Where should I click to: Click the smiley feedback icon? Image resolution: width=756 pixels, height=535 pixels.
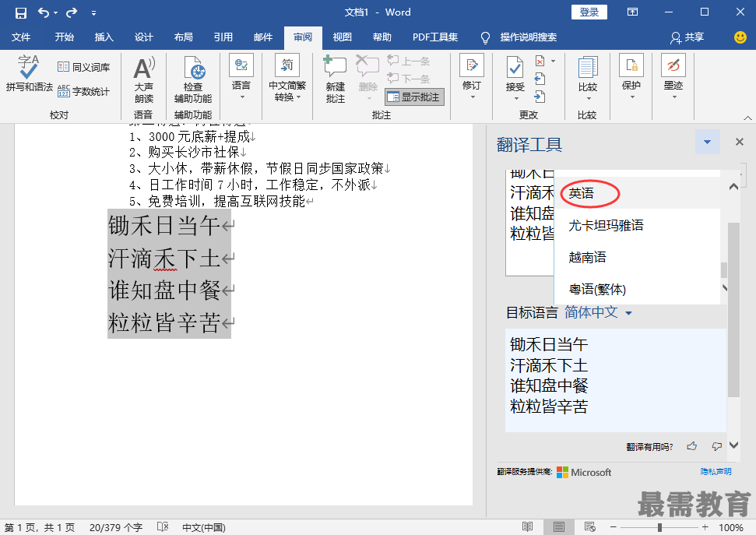pyautogui.click(x=740, y=37)
